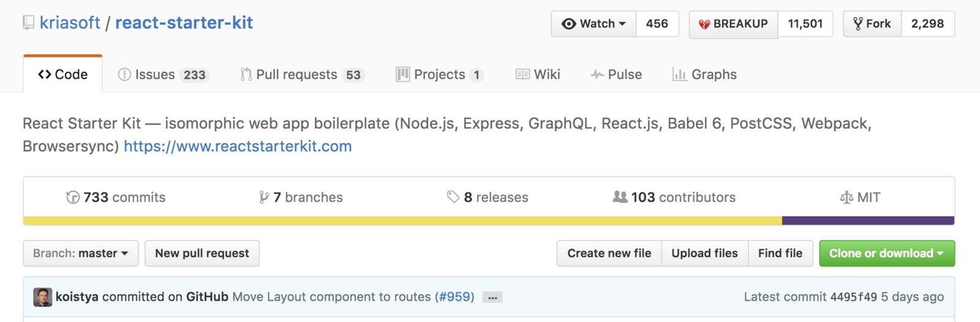The width and height of the screenshot is (980, 322).
Task: Open pull request #959 link
Action: 454,297
